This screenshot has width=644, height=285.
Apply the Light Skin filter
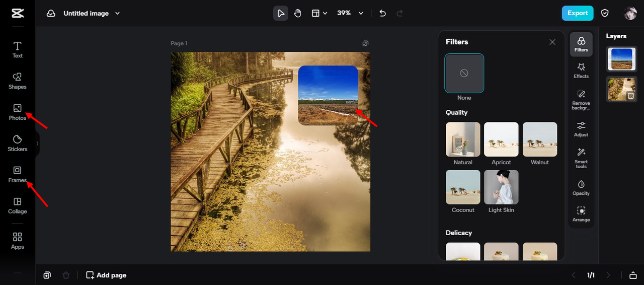click(x=501, y=187)
